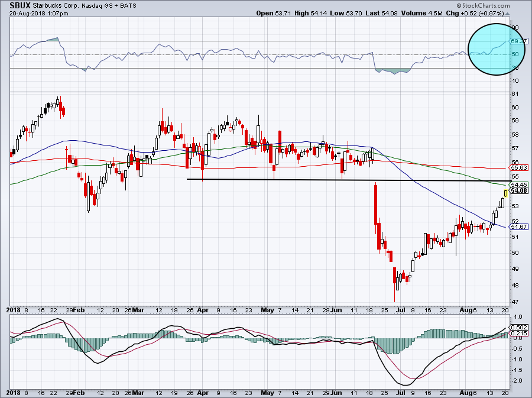Click the 0.215 MACD signal value tag

(519, 334)
